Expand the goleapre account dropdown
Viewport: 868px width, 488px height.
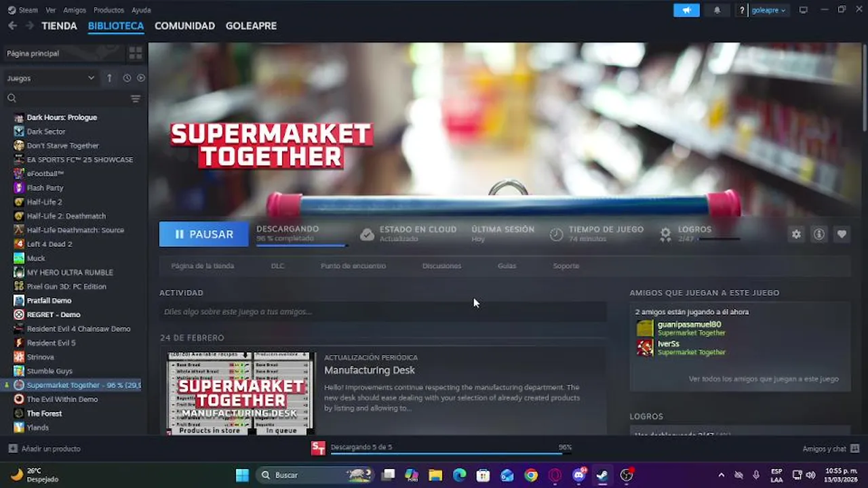769,10
